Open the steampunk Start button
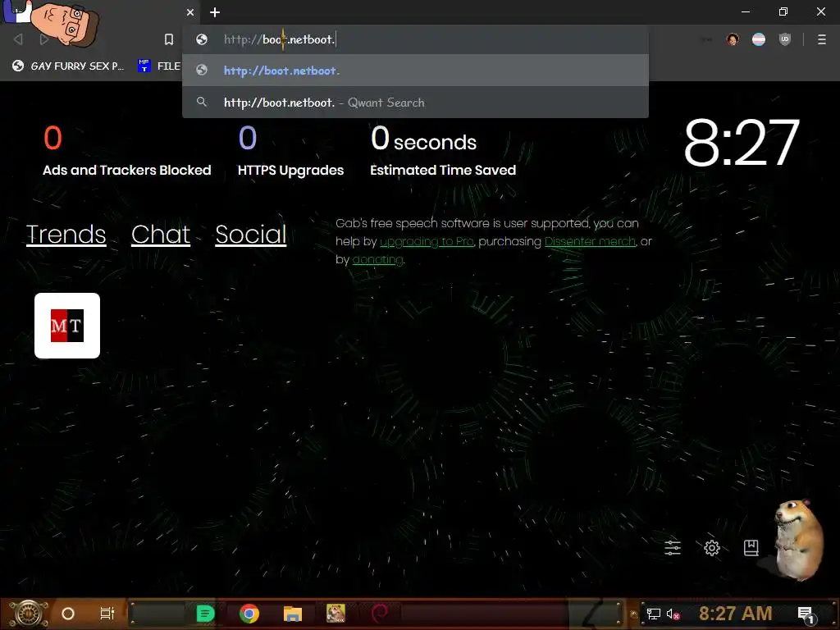This screenshot has width=840, height=630. pyautogui.click(x=29, y=614)
